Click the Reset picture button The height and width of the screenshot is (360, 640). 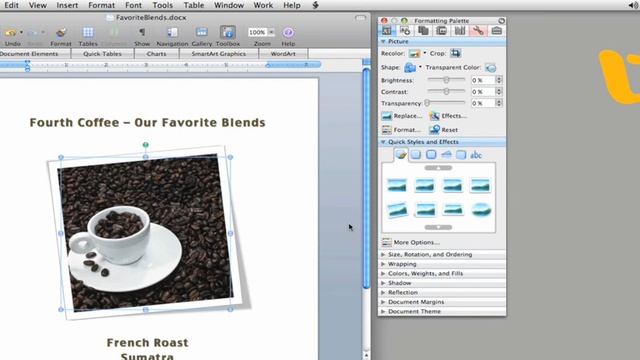444,130
